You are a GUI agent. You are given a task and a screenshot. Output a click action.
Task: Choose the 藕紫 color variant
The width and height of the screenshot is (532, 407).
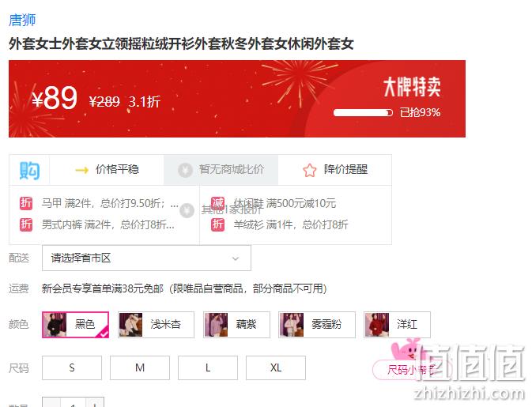(236, 325)
